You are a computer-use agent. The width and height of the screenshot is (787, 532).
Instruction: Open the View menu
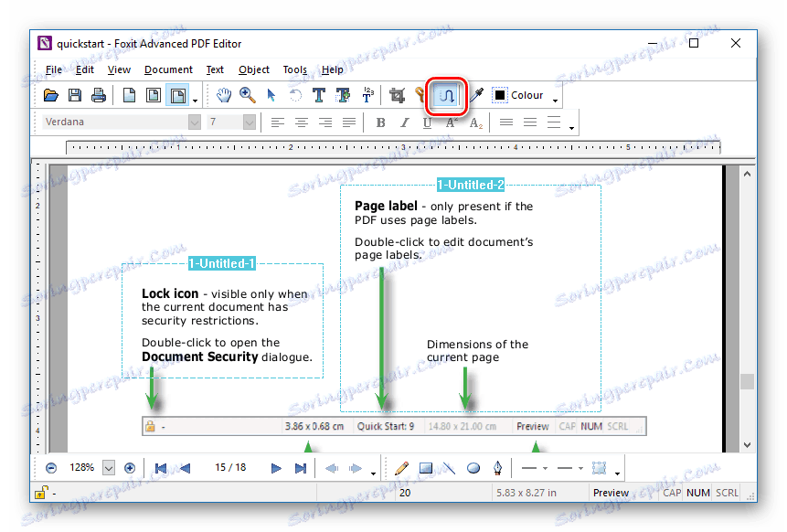point(119,69)
